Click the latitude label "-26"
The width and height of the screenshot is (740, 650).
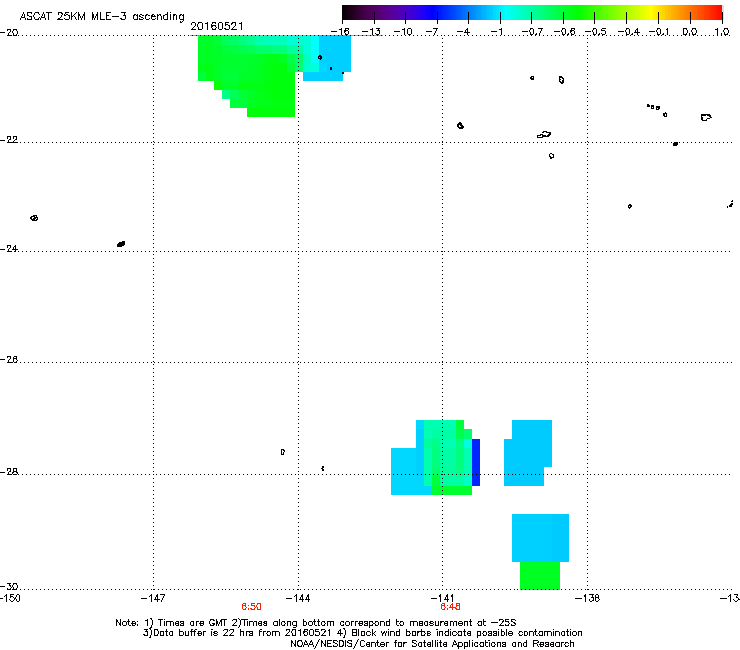(9, 360)
